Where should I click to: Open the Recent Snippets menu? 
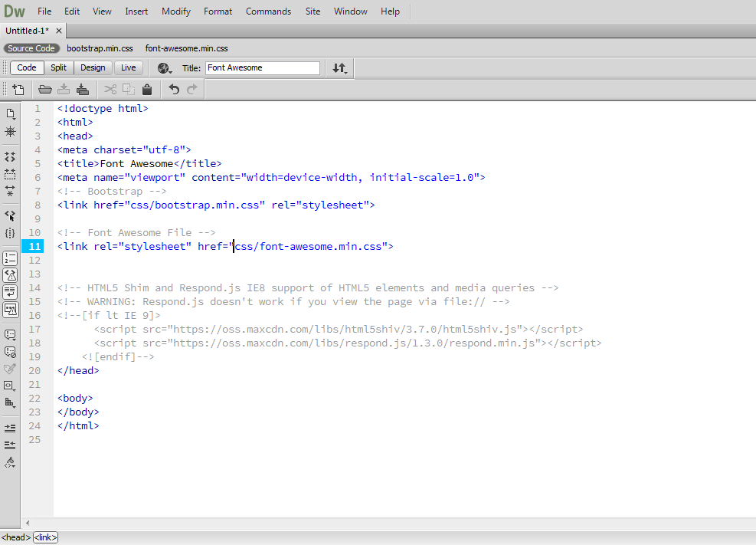point(10,386)
